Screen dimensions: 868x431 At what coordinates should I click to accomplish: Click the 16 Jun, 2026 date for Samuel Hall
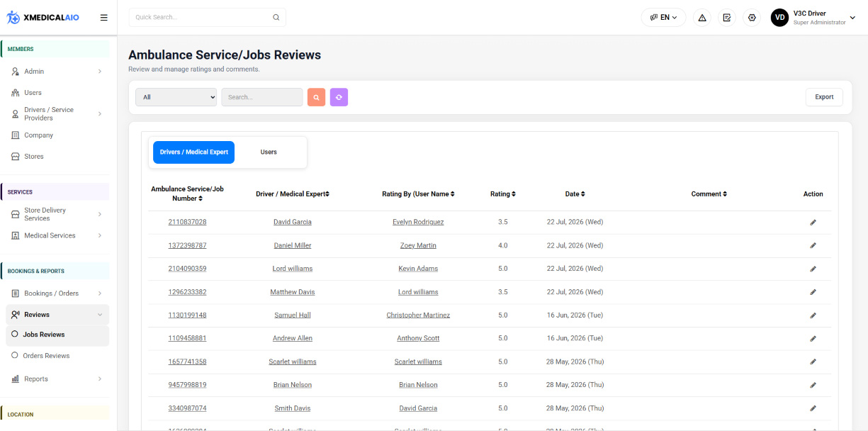(x=575, y=315)
